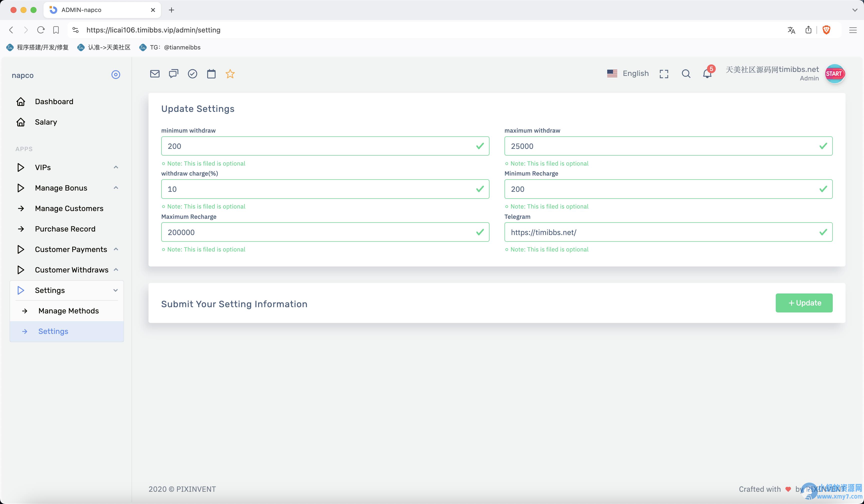864x504 pixels.
Task: Click the maximum withdraw input field
Action: [x=668, y=146]
